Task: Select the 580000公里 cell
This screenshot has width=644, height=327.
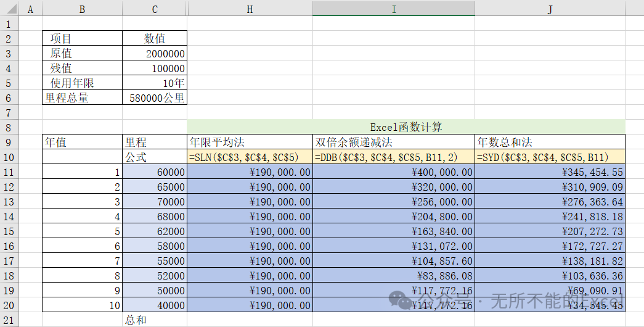Action: point(155,97)
